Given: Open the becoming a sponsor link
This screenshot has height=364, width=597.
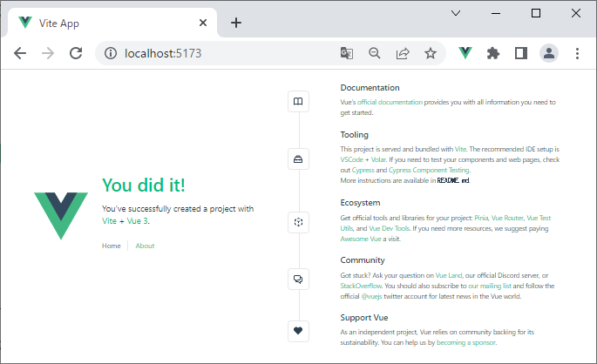Looking at the screenshot, I should pos(466,342).
